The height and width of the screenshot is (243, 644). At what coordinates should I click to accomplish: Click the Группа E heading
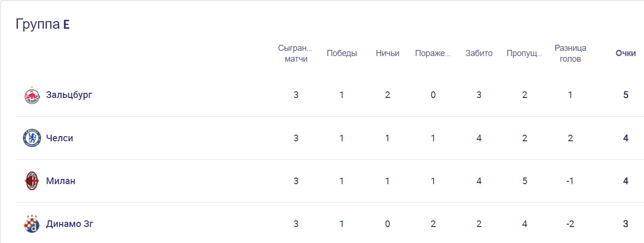42,24
